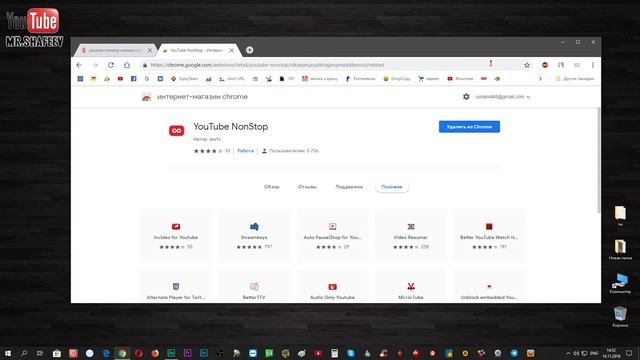The image size is (640, 360).
Task: Open the 'Другие закладки' bookmarks folder
Action: coord(575,79)
